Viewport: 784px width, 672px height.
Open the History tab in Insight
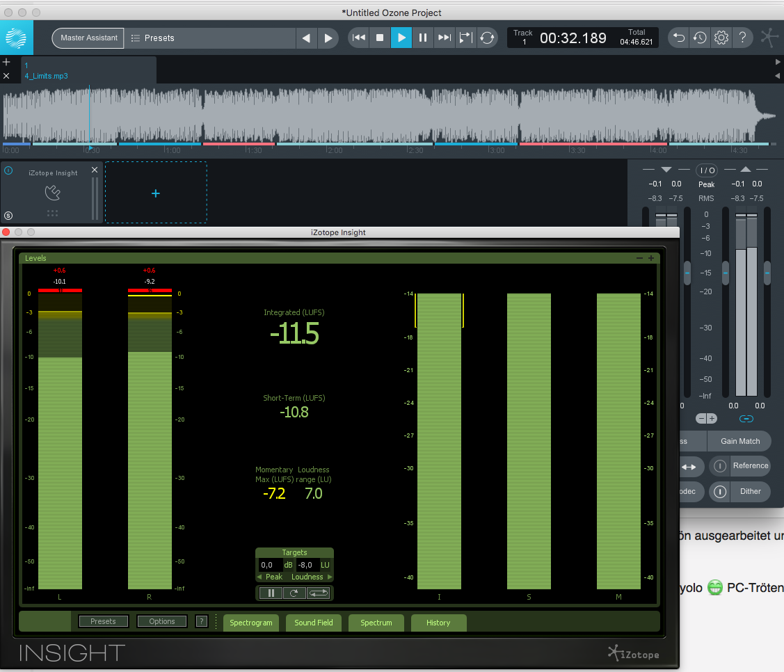click(x=438, y=623)
